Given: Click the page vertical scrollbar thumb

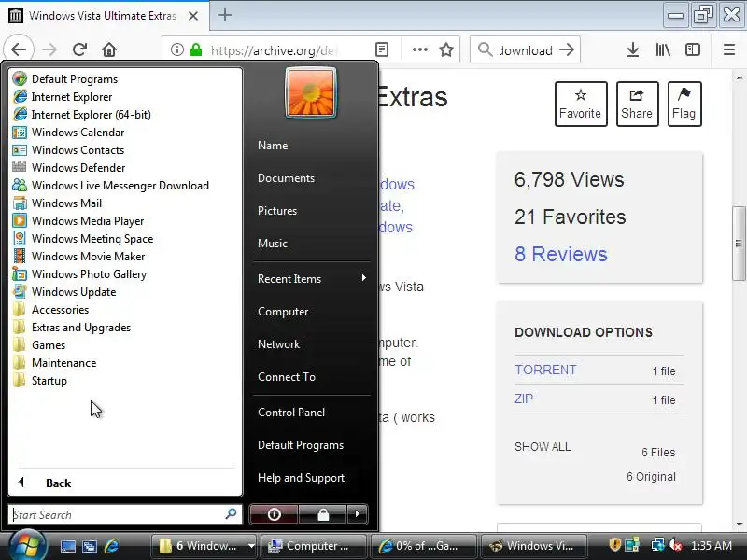Looking at the screenshot, I should click(x=739, y=244).
